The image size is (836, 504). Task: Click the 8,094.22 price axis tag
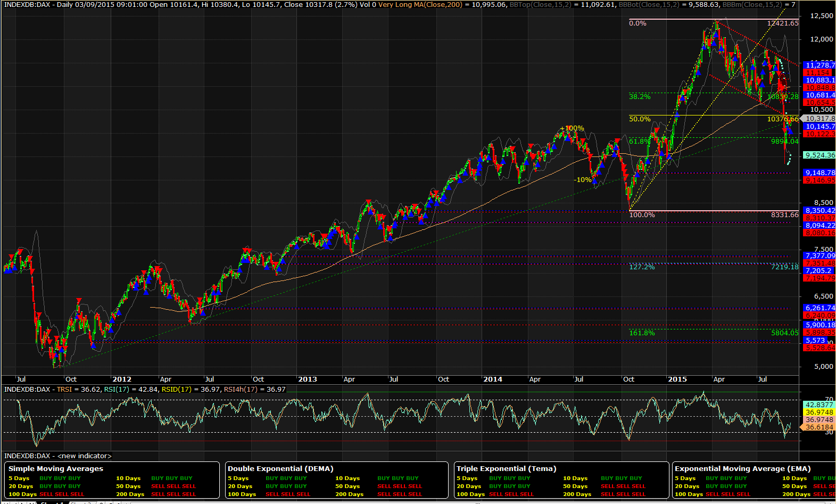coord(820,226)
